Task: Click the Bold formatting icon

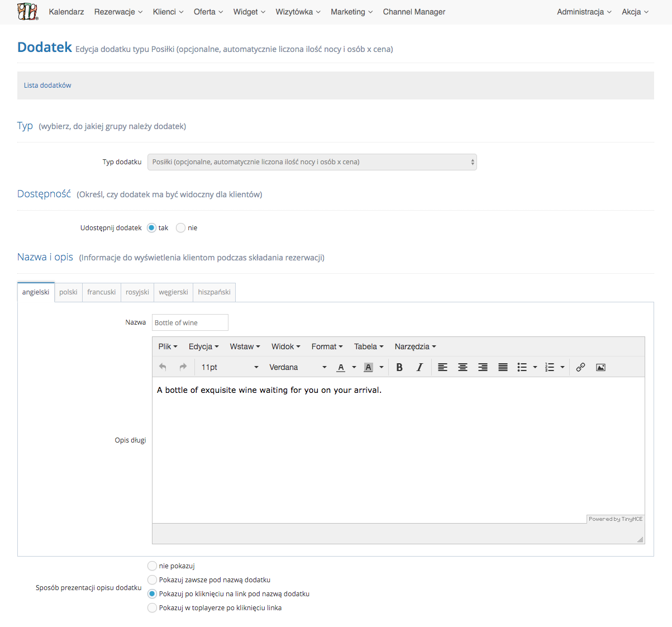Action: [399, 367]
